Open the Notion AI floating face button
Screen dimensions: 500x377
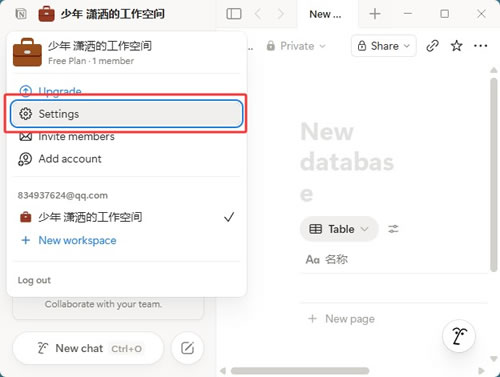[x=459, y=336]
